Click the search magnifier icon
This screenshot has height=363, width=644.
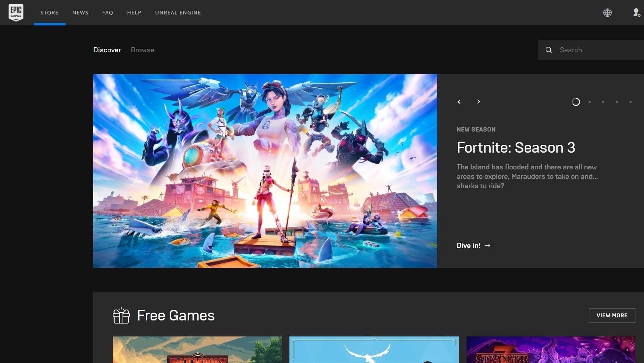pyautogui.click(x=548, y=50)
